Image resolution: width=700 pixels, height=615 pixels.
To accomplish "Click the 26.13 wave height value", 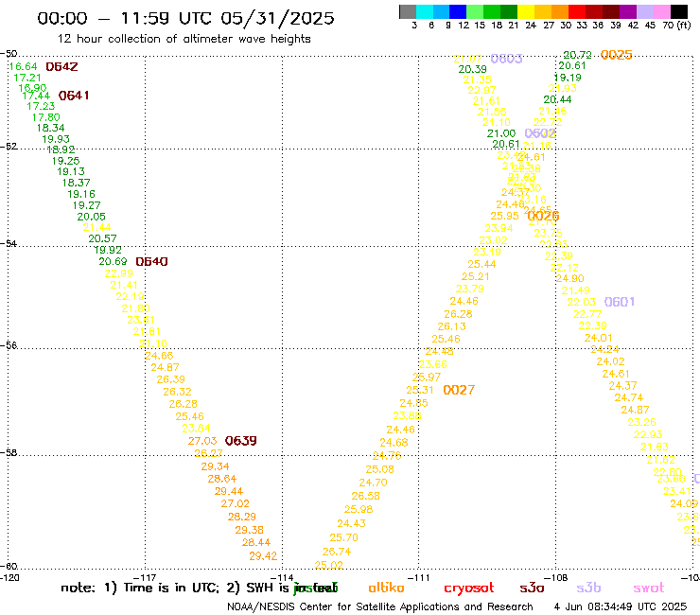I will tap(451, 326).
